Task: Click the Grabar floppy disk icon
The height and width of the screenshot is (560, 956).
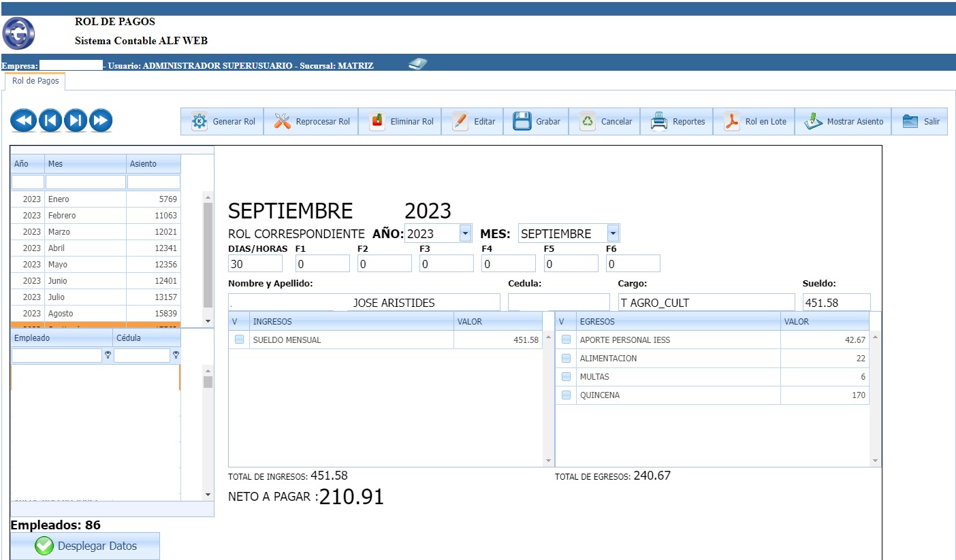Action: [x=522, y=122]
